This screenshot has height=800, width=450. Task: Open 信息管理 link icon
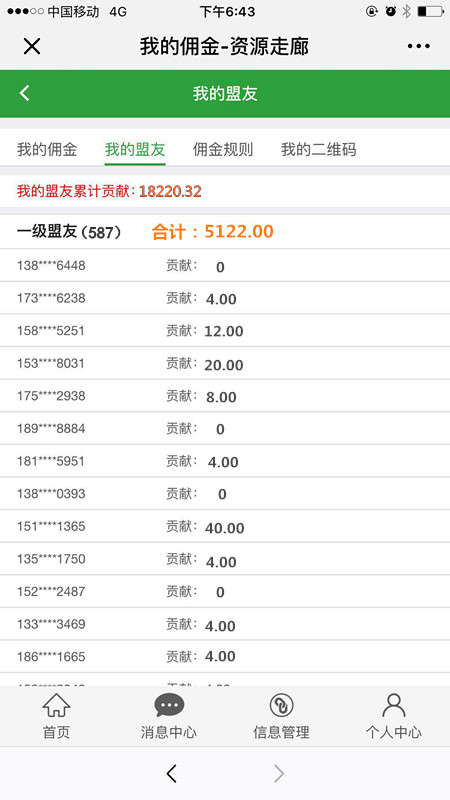[x=281, y=705]
